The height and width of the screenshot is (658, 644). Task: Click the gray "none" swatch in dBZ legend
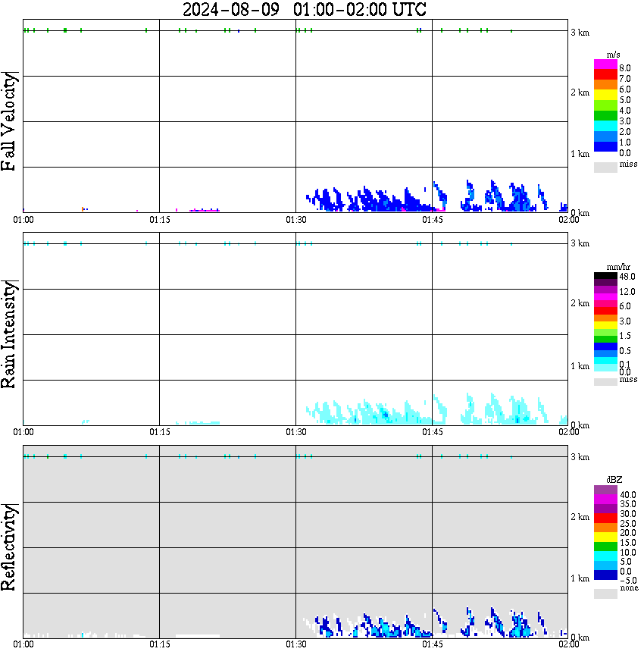point(605,594)
